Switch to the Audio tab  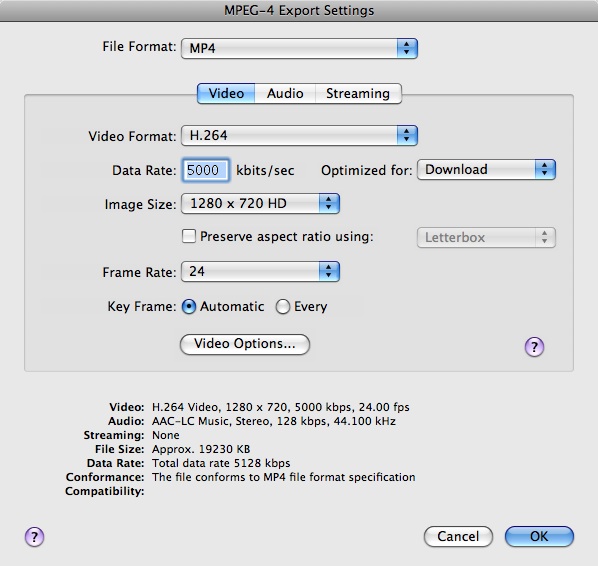[x=285, y=93]
